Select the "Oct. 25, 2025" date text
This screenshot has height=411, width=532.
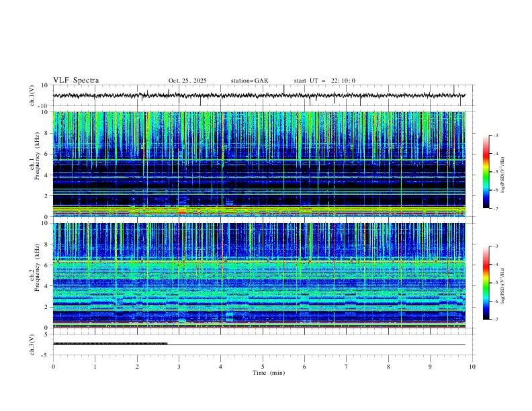tap(187, 81)
